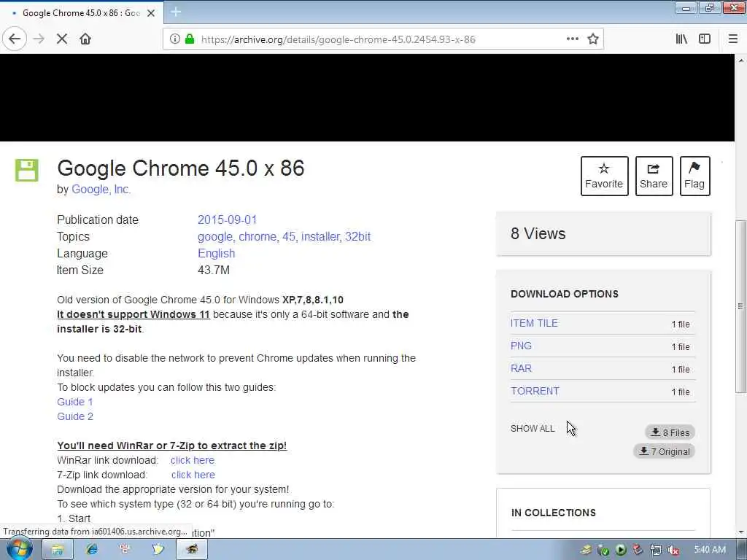747x560 pixels.
Task: Click the scrollbar up arrow
Action: [741, 61]
